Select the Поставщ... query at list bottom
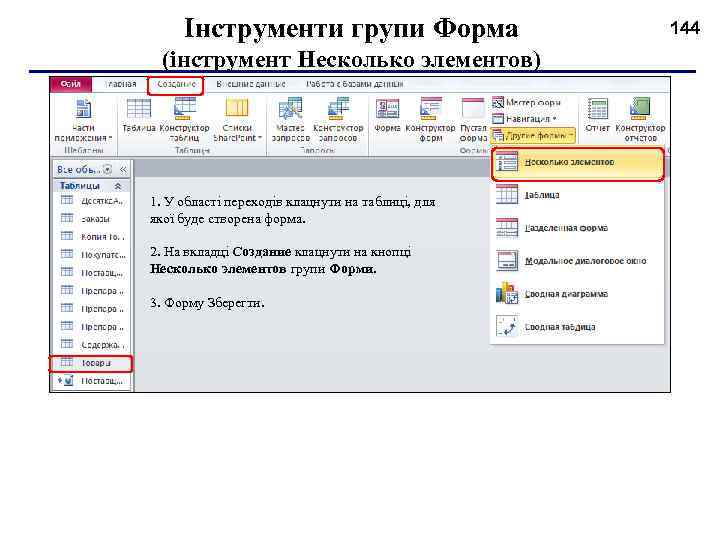 pos(91,381)
